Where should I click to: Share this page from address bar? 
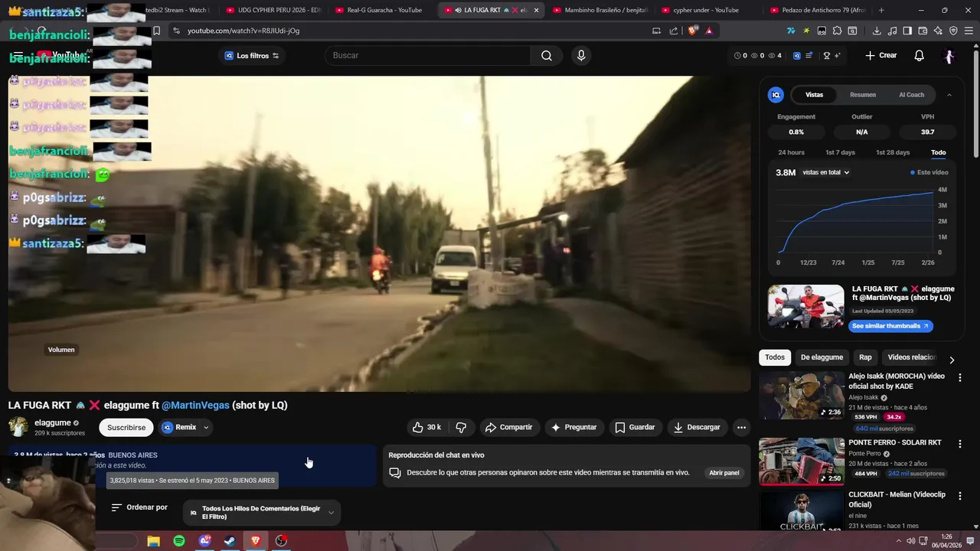click(674, 31)
